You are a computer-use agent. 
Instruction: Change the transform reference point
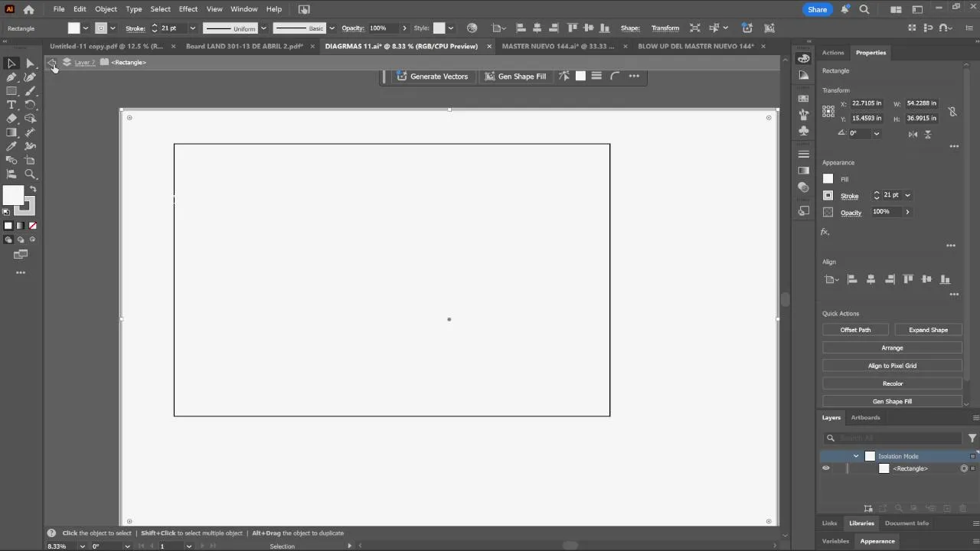click(828, 111)
